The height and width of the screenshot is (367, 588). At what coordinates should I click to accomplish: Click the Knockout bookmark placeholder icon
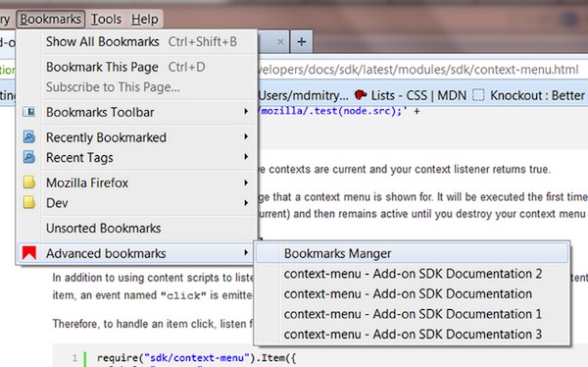click(x=478, y=95)
